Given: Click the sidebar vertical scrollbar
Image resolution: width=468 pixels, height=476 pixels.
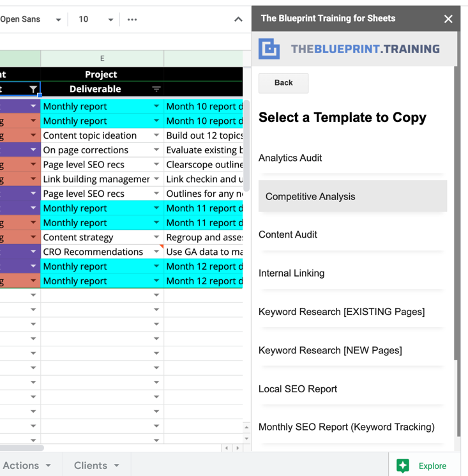Looking at the screenshot, I should pos(457,213).
